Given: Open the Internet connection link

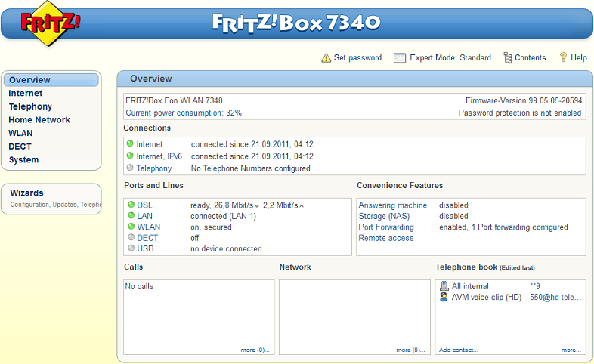Looking at the screenshot, I should click(x=150, y=144).
